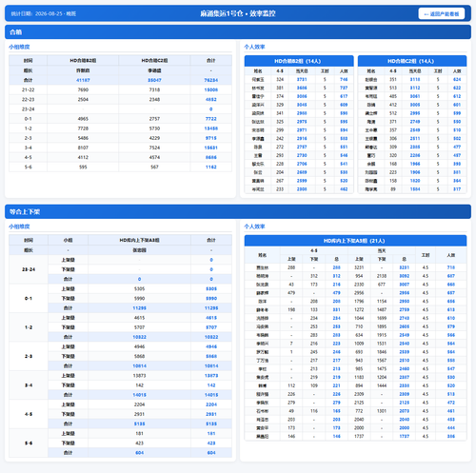Click the 595 value in the 5-6 row
This screenshot has width=476, height=473.
pos(83,167)
